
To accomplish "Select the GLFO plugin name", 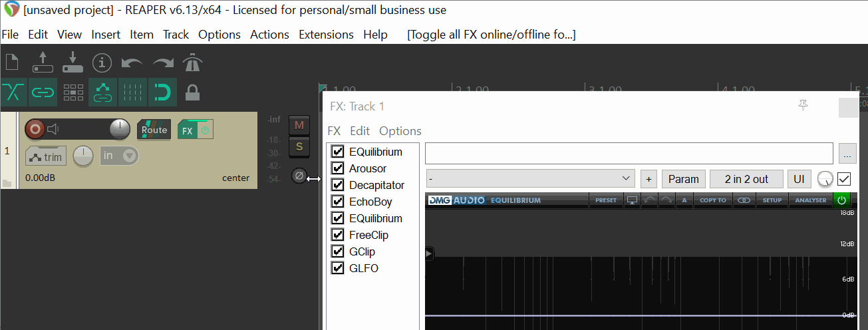I will click(364, 268).
